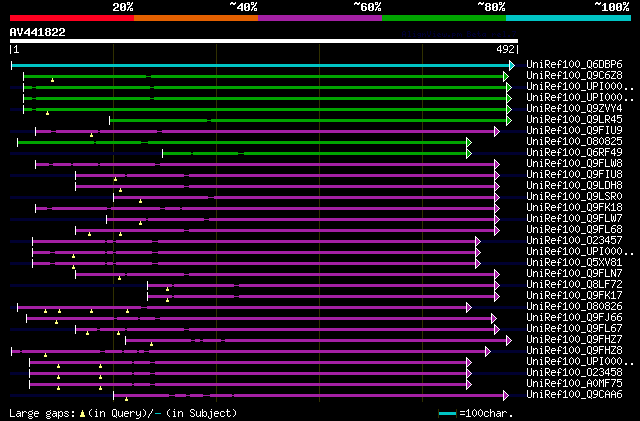Select the UniRef100_O23457 label
The height and width of the screenshot is (421, 640).
point(574,241)
